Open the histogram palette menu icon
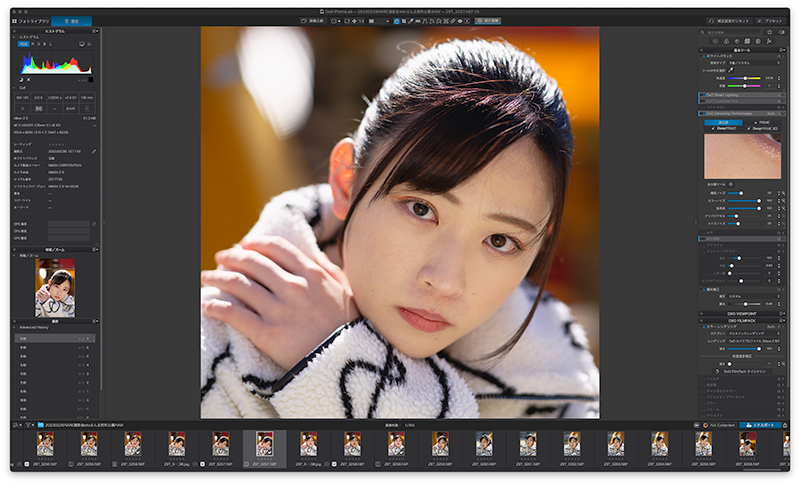 click(x=94, y=31)
